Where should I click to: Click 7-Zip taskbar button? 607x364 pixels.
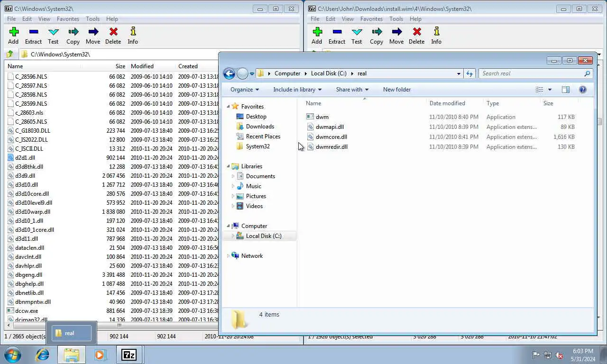tap(129, 355)
